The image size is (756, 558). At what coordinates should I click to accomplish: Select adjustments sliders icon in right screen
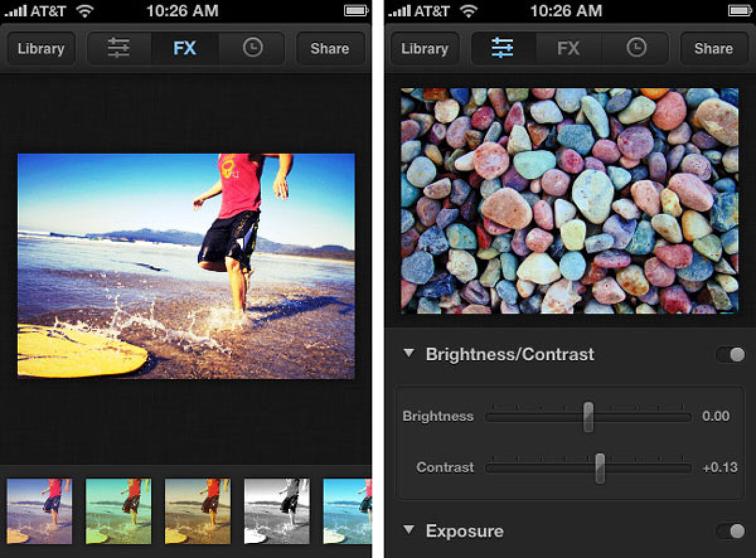point(503,48)
